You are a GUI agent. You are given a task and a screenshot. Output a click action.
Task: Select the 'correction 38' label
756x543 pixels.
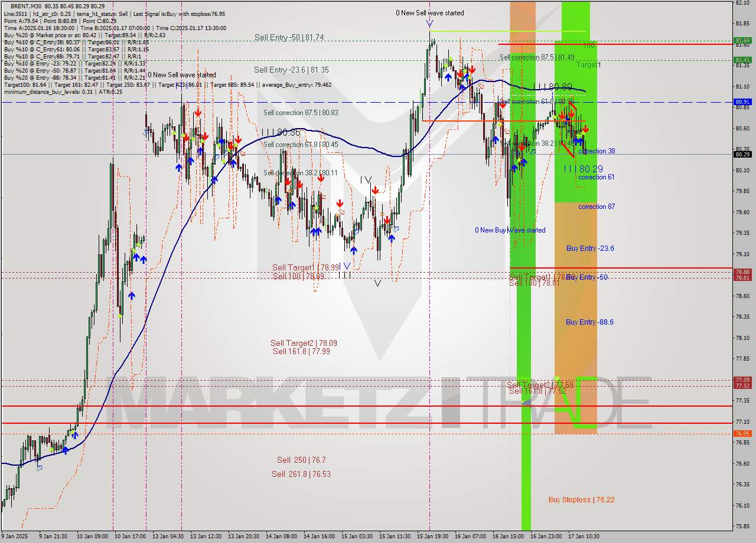[597, 151]
